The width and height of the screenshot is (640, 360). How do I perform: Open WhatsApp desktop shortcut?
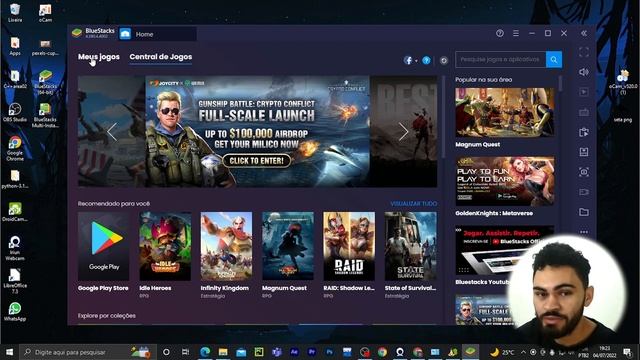click(15, 312)
